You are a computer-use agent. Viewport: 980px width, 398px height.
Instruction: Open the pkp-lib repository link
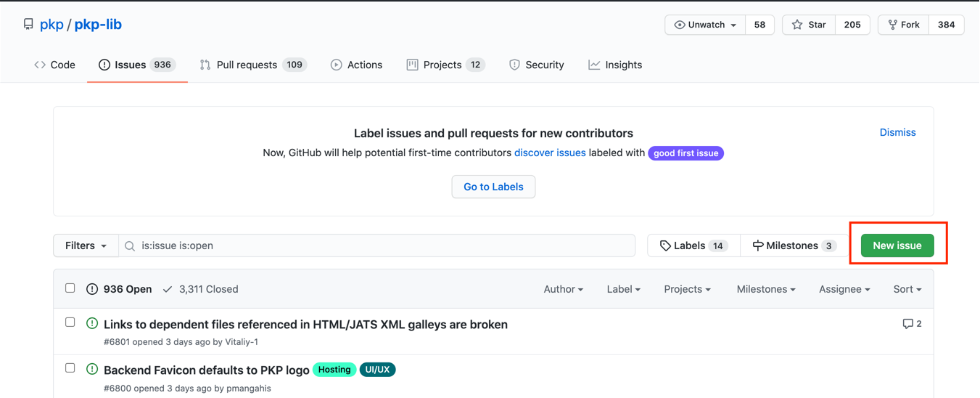point(98,24)
